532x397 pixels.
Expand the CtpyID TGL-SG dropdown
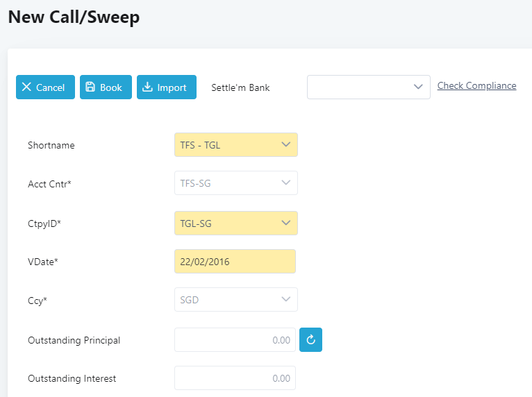tap(236, 223)
